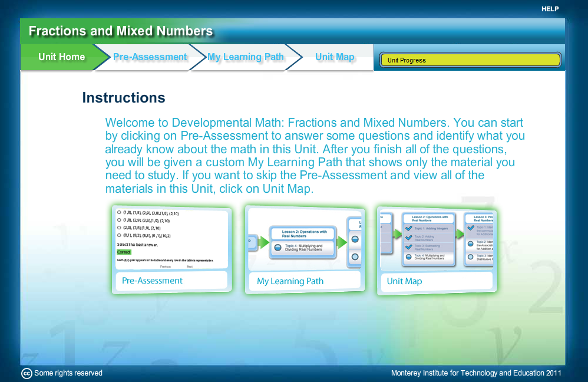The width and height of the screenshot is (588, 382).
Task: Click the Topic 4 circle icon in My Learning Path thumbnail
Action: tap(278, 248)
